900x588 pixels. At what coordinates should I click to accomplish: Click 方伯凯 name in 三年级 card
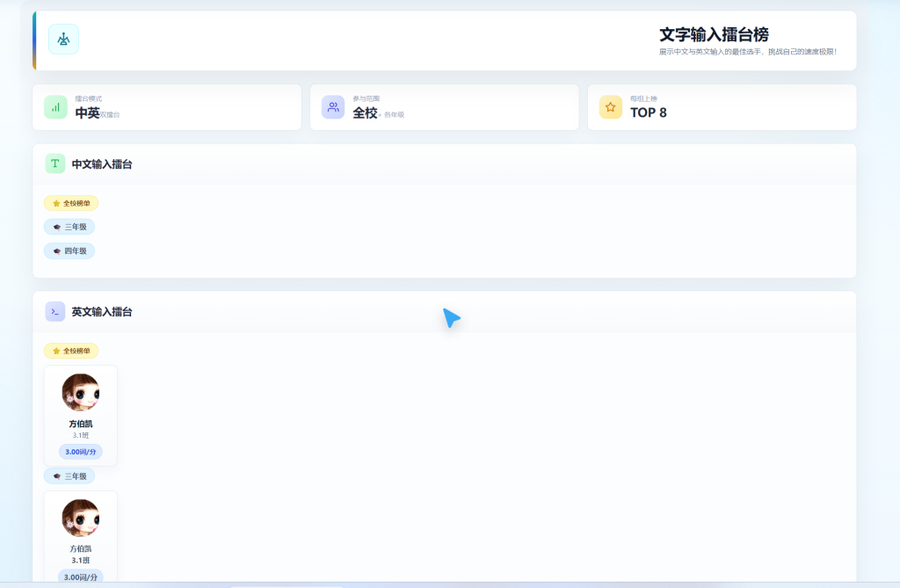(x=80, y=549)
